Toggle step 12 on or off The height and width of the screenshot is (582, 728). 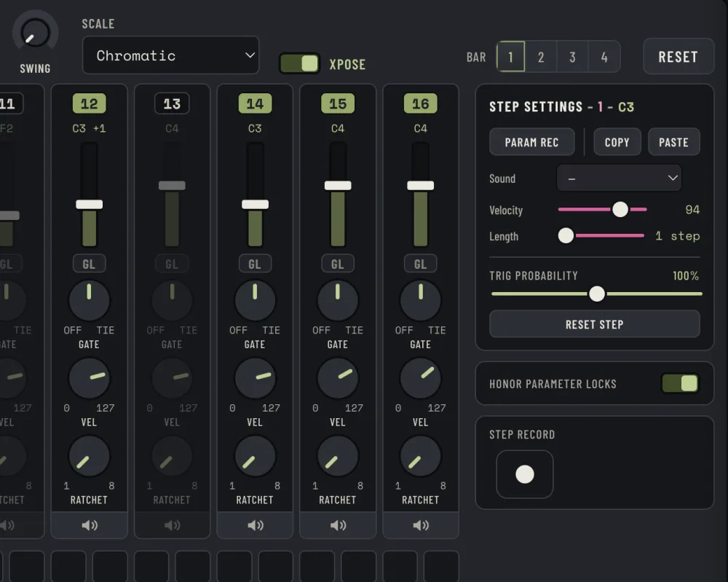(89, 103)
